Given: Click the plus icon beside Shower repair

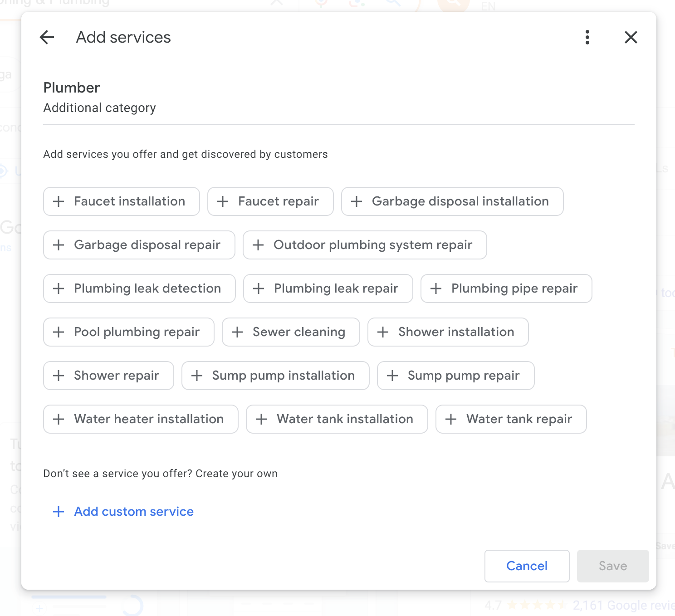Looking at the screenshot, I should (59, 376).
